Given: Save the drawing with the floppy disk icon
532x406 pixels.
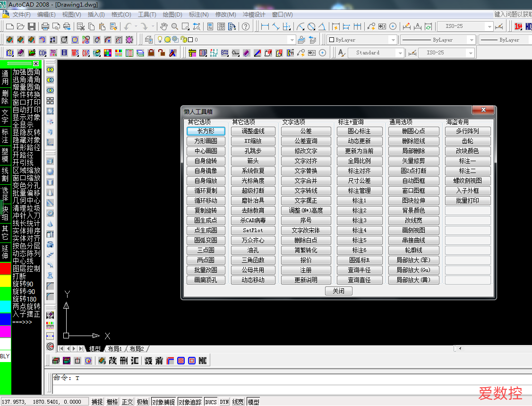Looking at the screenshot, I should click(32, 26).
